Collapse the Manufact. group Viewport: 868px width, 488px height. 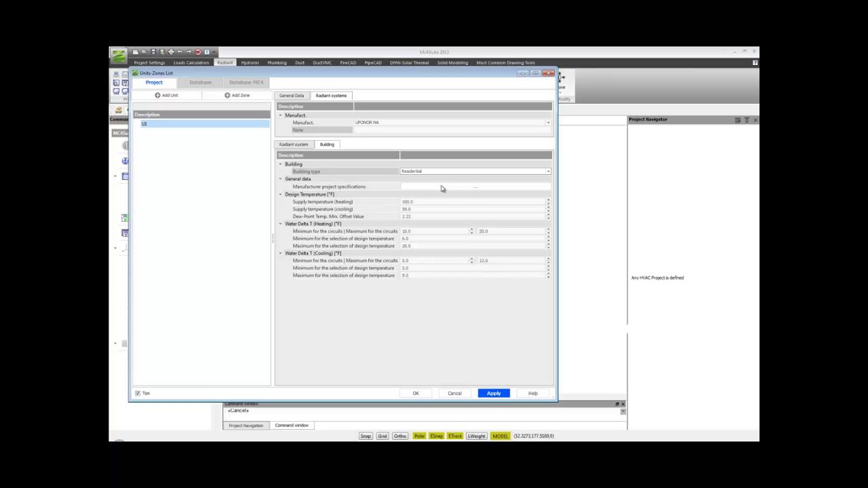coord(281,116)
